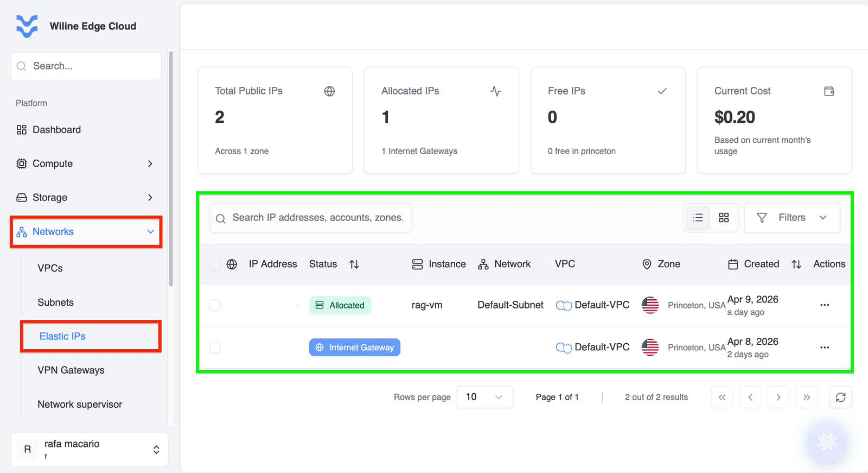The image size is (868, 473).
Task: Click the Wiline Edge Cloud logo
Action: (x=27, y=26)
